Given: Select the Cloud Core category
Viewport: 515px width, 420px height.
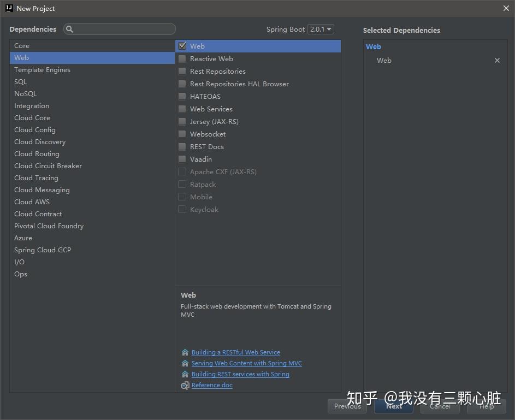Looking at the screenshot, I should tap(92, 118).
